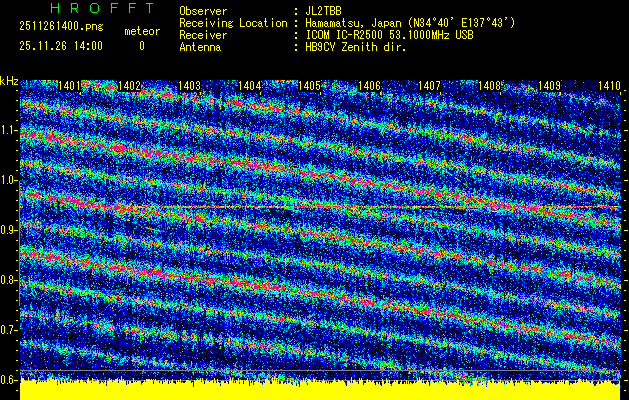629x400 pixels.
Task: Click the meteor count value 0
Action: tap(141, 46)
